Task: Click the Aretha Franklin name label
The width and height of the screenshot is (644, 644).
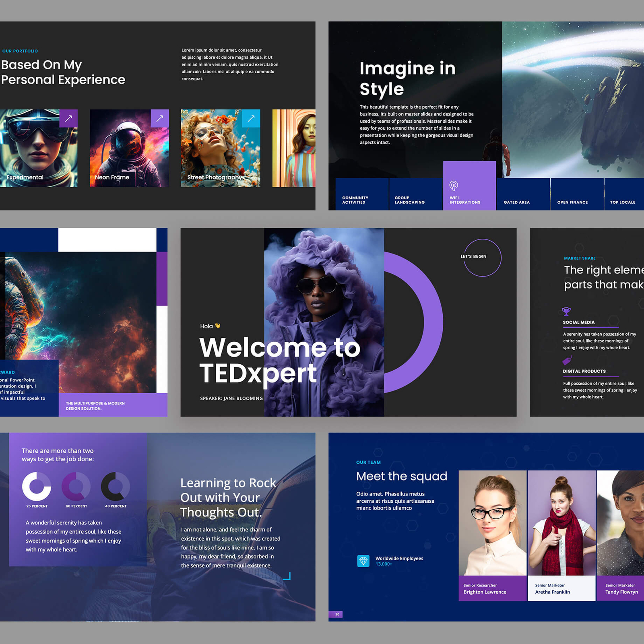Action: 561,588
